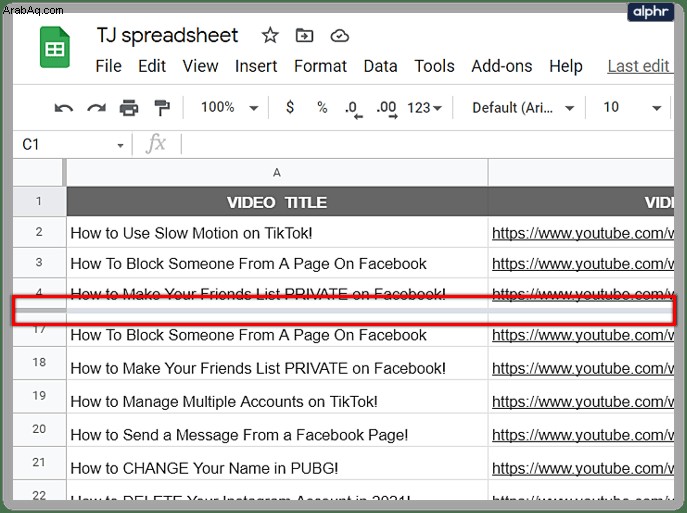Open the Help menu

566,66
